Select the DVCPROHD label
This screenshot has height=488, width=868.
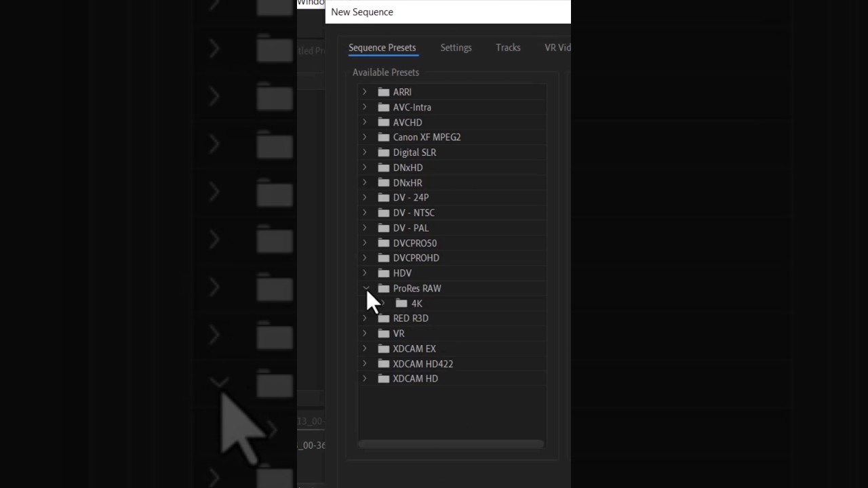coord(416,258)
